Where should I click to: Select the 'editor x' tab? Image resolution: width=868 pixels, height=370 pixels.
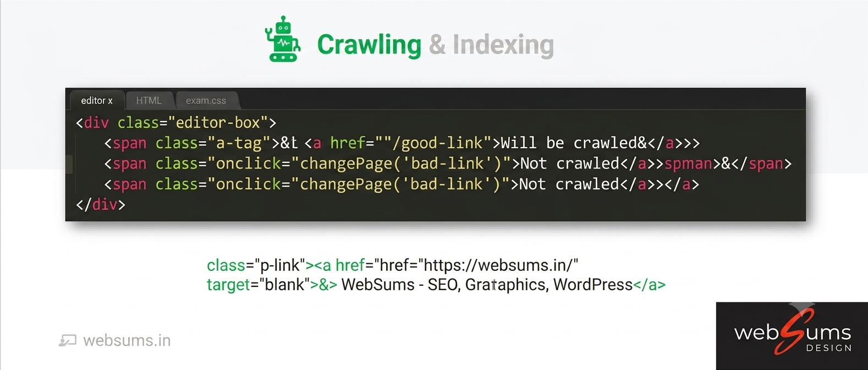97,100
